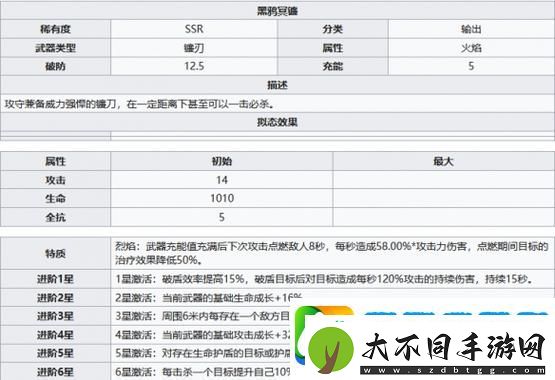This screenshot has width=555, height=380.
Task: Select the "破防" label cell
Action: click(x=55, y=66)
